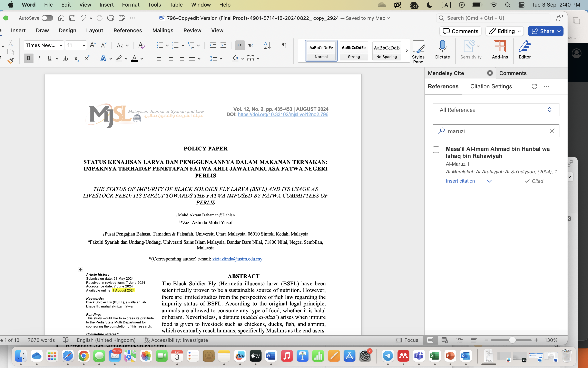Click the maruzi search field

[496, 131]
